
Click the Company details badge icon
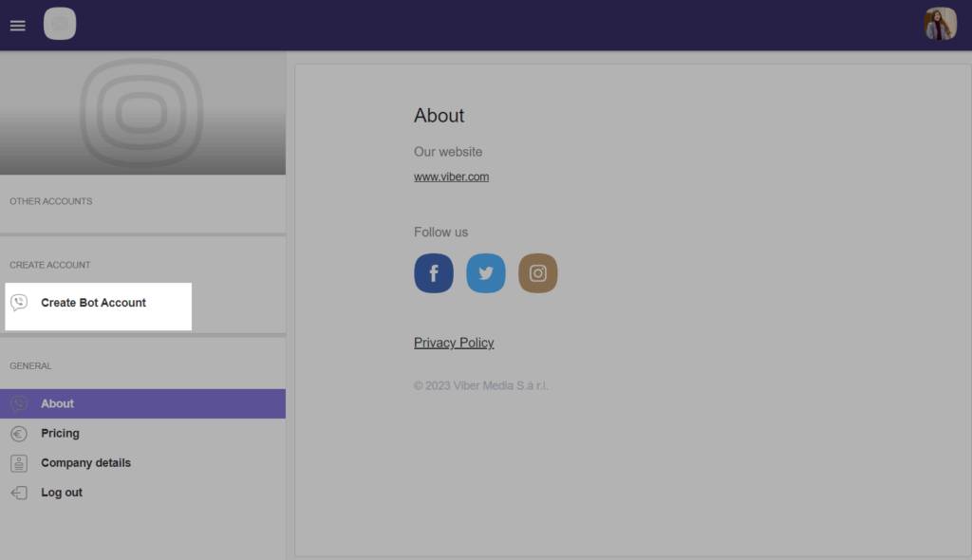click(x=19, y=463)
